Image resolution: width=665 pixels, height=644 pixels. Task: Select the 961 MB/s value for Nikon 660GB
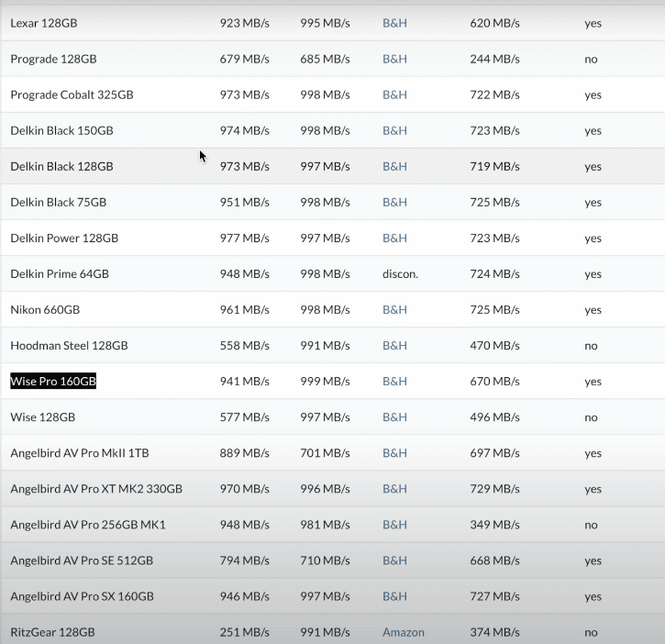coord(244,310)
